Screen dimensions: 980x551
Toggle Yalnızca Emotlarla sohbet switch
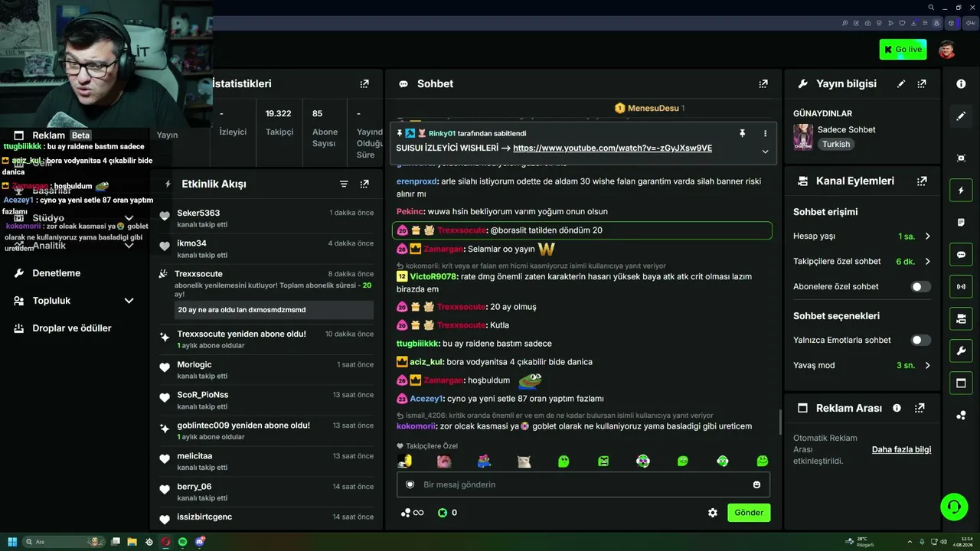921,340
